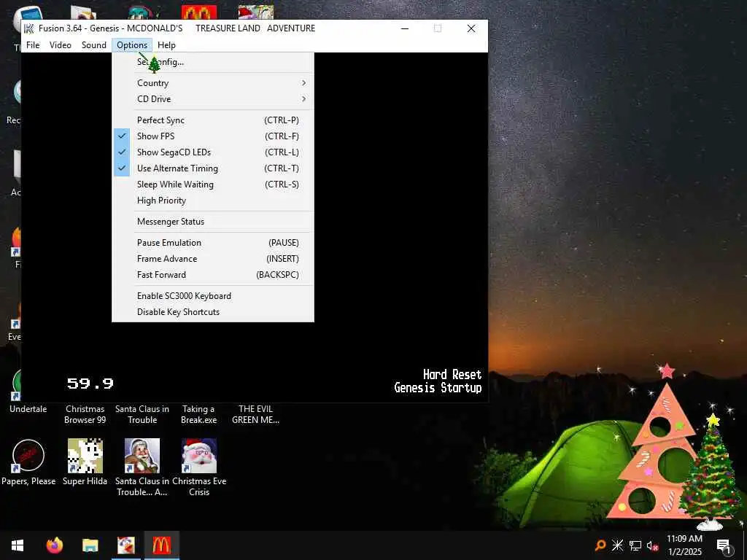Minimize the Fusion window
Screen dimensions: 747x560
405,28
